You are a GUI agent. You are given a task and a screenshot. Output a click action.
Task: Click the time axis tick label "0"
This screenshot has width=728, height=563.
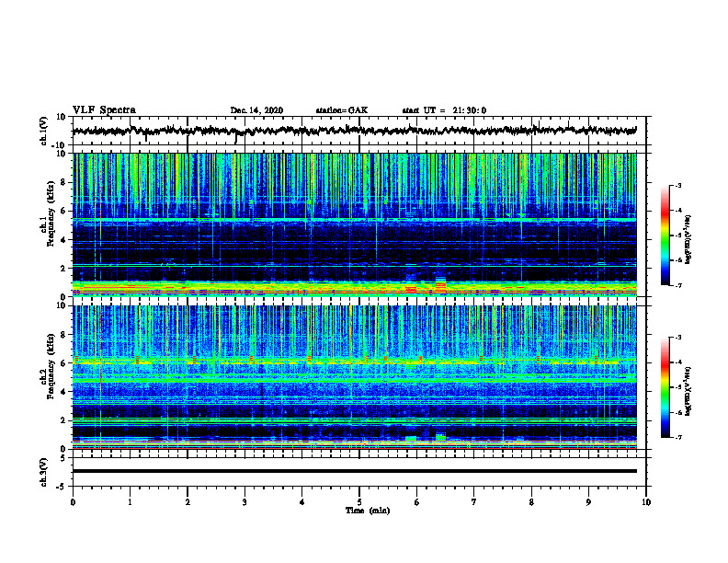click(x=73, y=502)
